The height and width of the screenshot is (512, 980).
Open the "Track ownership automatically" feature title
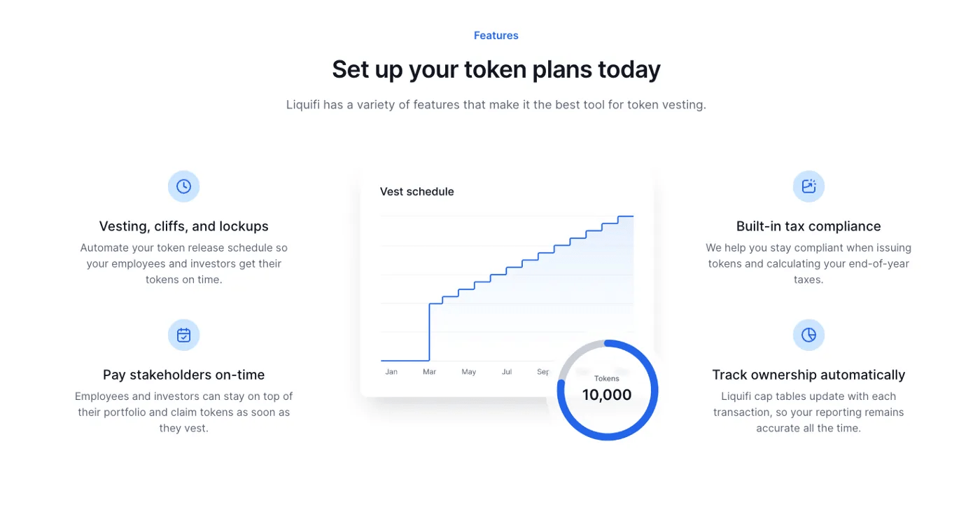point(808,375)
